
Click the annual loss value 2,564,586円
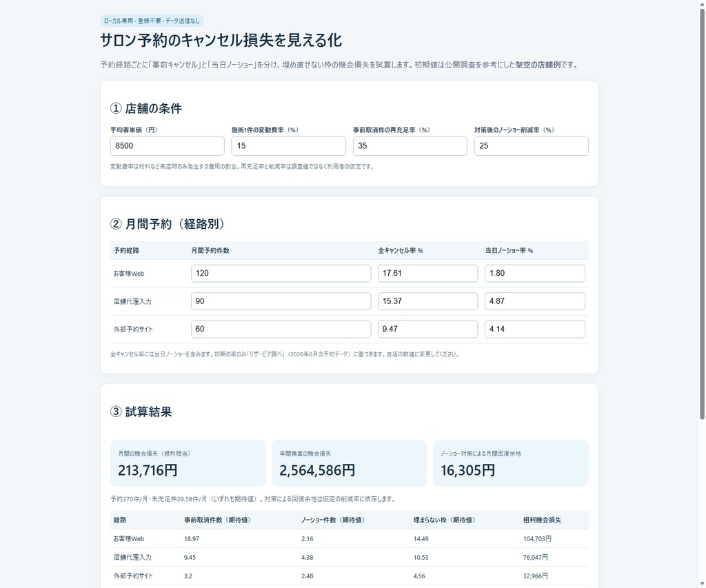tap(317, 471)
